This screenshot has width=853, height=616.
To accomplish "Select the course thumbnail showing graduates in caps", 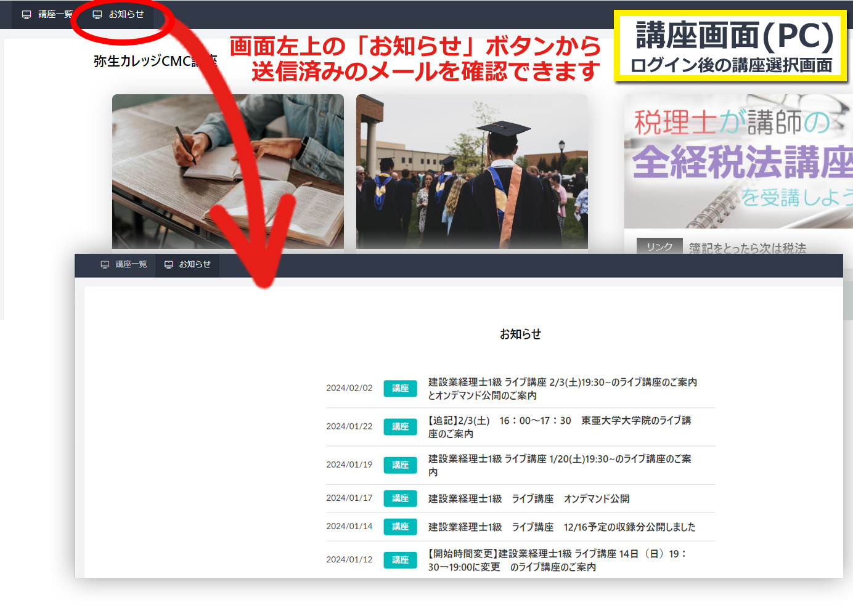I will tap(471, 171).
